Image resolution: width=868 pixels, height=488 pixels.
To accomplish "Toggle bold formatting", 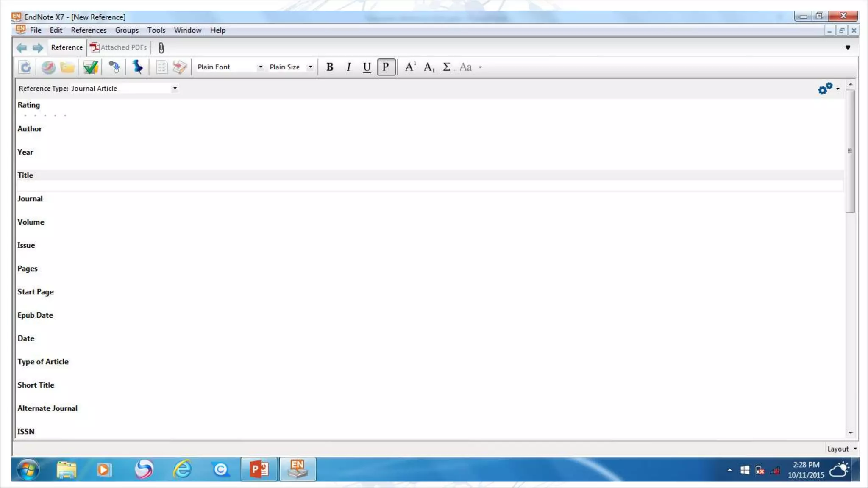I will (330, 67).
